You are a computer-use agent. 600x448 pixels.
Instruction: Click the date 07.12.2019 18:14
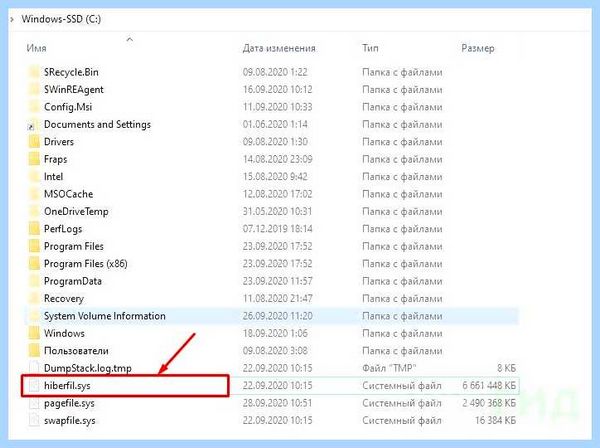coord(277,229)
